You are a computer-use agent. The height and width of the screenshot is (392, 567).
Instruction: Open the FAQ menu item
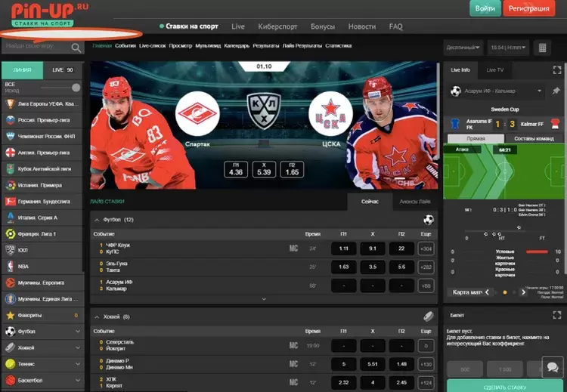coord(395,26)
